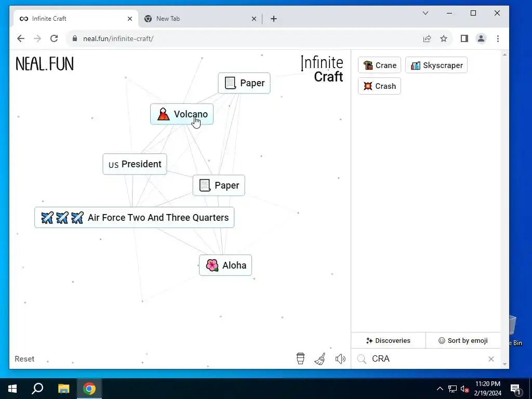This screenshot has width=532, height=399.
Task: Share this page icon
Action: click(427, 38)
